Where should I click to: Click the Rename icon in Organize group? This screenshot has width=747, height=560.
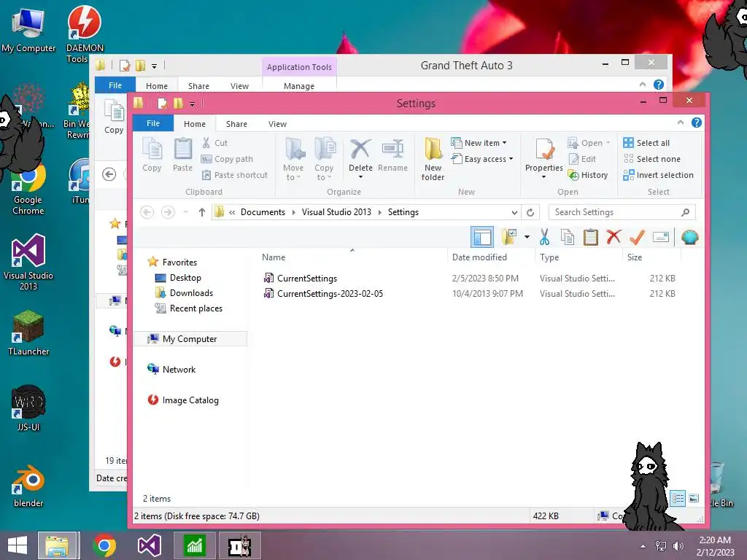coord(392,155)
